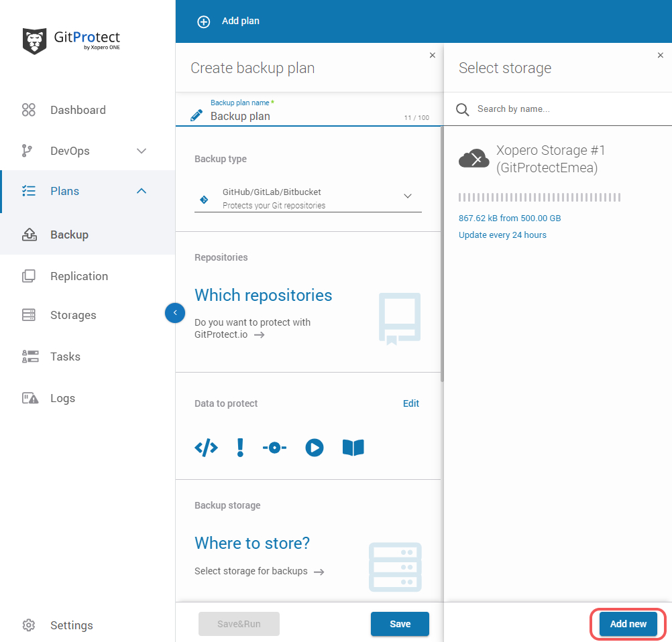Open the Which repositories link

click(x=263, y=295)
